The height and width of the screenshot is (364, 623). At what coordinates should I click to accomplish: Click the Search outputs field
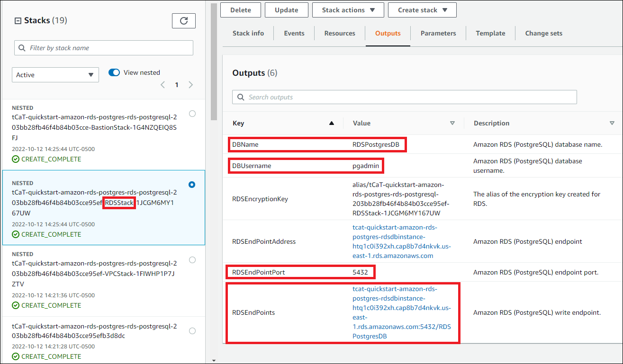(x=405, y=97)
